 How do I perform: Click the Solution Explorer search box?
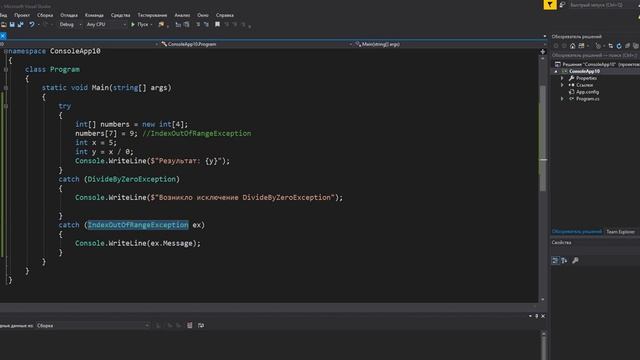coord(596,55)
